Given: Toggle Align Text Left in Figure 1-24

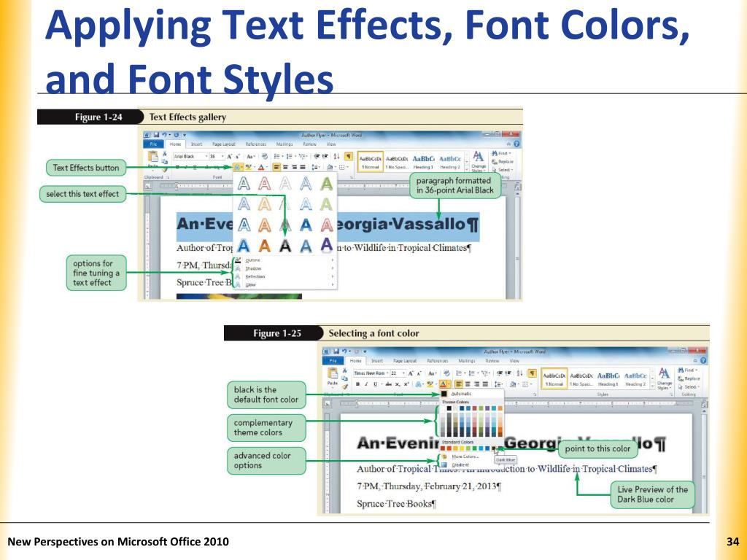Looking at the screenshot, I should tap(276, 167).
